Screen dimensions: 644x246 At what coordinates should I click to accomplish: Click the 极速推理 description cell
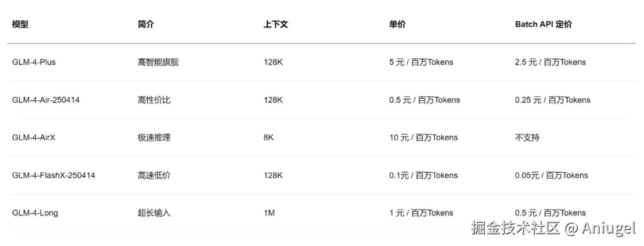tap(154, 137)
